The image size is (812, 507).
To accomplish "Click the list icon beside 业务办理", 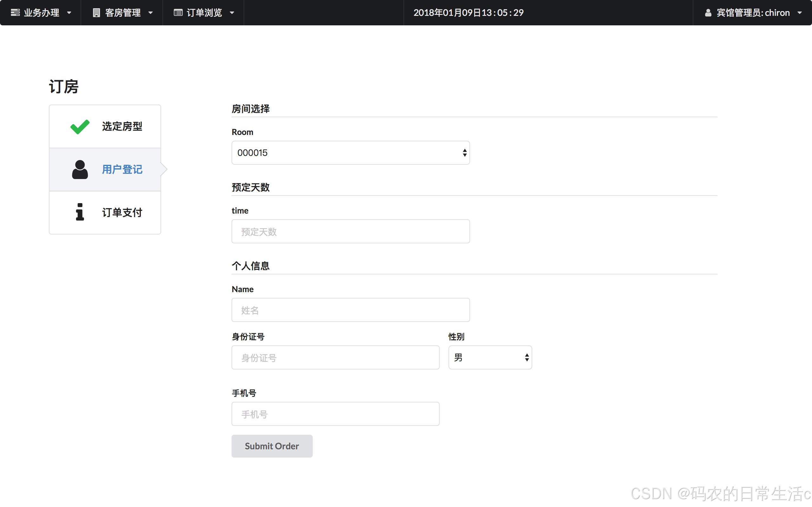I will click(x=15, y=13).
